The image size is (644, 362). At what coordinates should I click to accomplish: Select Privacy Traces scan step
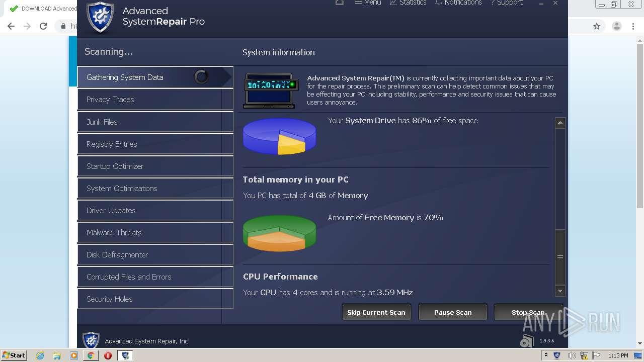(155, 100)
